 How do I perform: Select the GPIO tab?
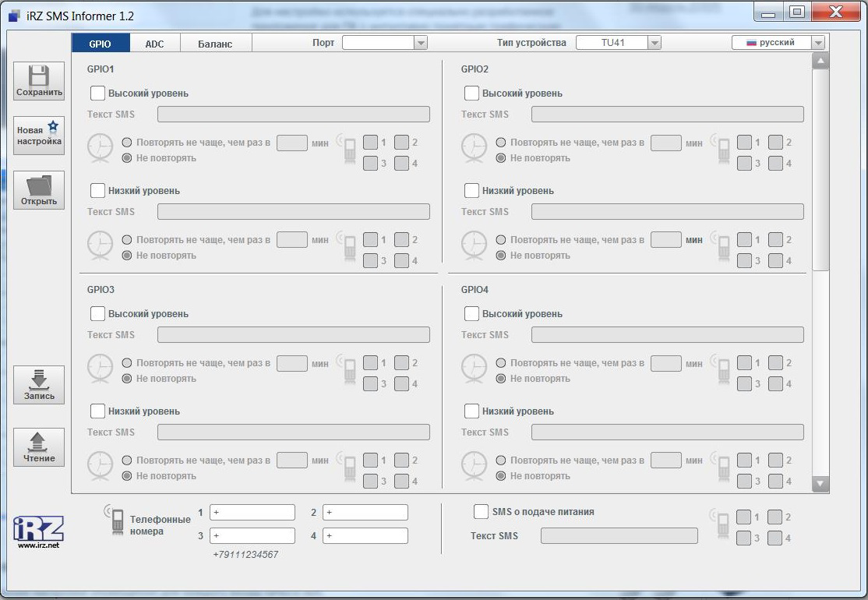(x=101, y=44)
